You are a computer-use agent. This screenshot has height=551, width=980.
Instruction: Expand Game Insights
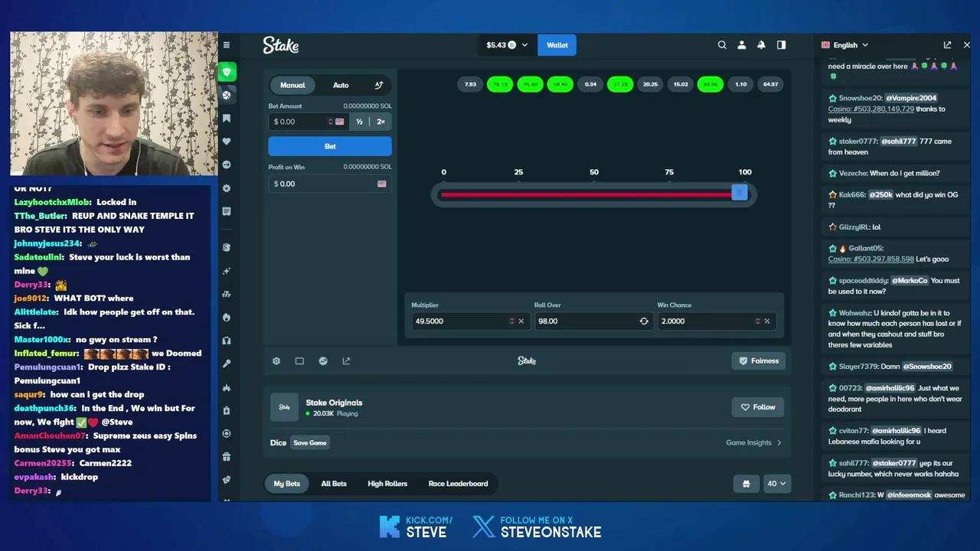point(754,442)
